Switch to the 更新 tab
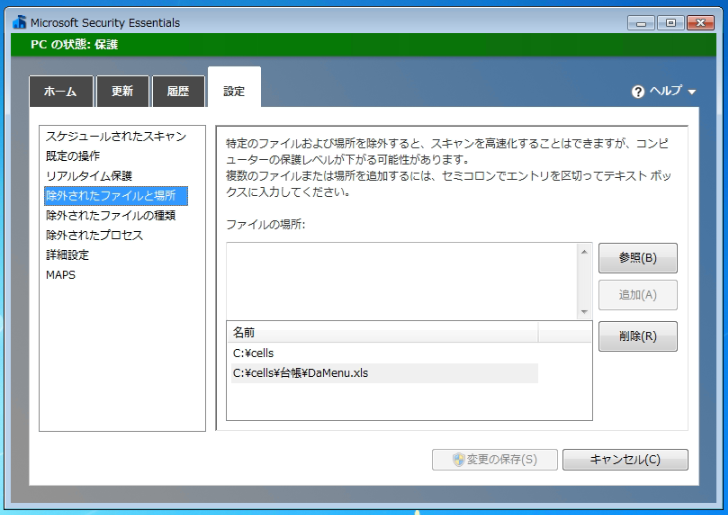Viewport: 728px width, 515px height. click(x=123, y=91)
